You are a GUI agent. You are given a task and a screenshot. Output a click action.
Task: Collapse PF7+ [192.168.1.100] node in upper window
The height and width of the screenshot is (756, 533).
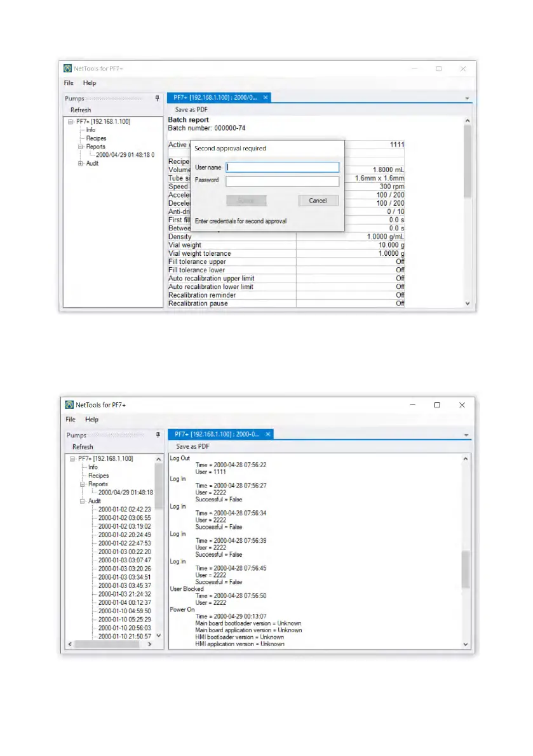coord(71,121)
